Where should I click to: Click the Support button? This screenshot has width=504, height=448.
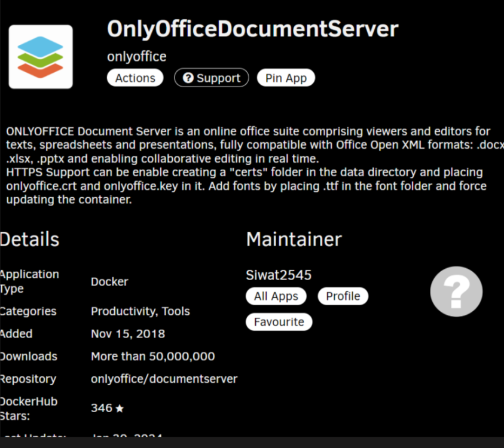(212, 78)
